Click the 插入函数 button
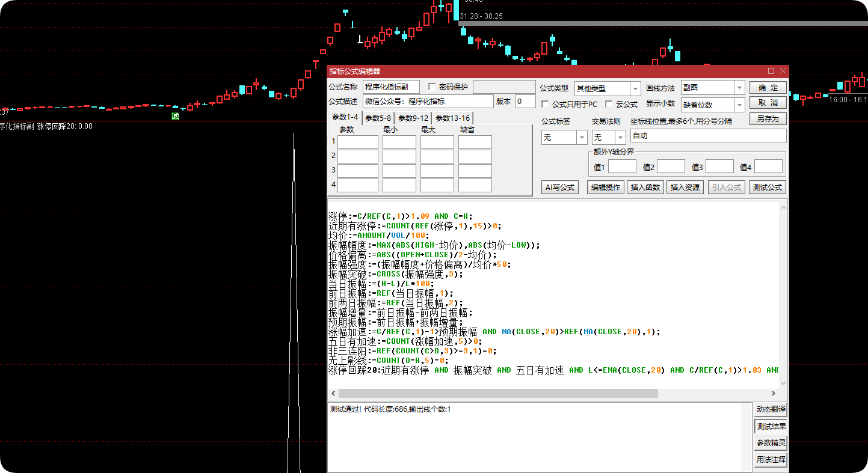 tap(645, 187)
